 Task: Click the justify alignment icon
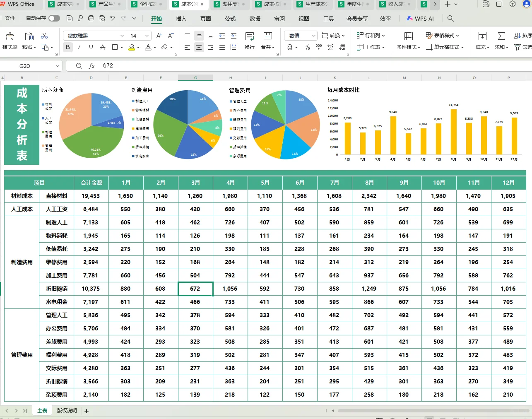tap(222, 47)
